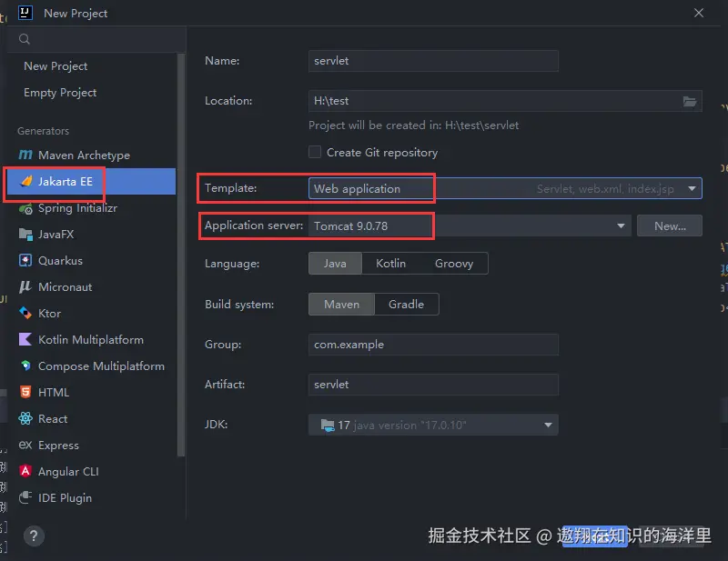Click the Micronaut mu icon
This screenshot has height=561, width=728.
pyautogui.click(x=25, y=286)
